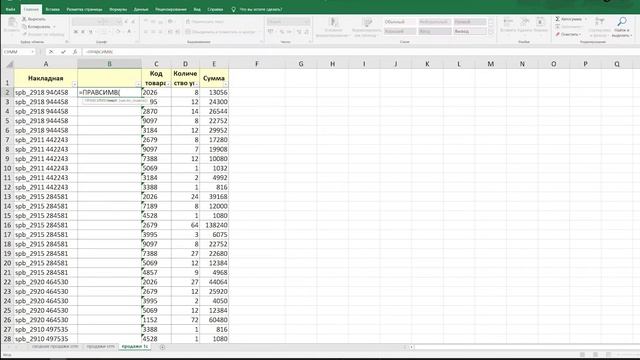Click cell A22 spb_2920 464530
Image resolution: width=640 pixels, height=360 pixels.
tap(46, 282)
